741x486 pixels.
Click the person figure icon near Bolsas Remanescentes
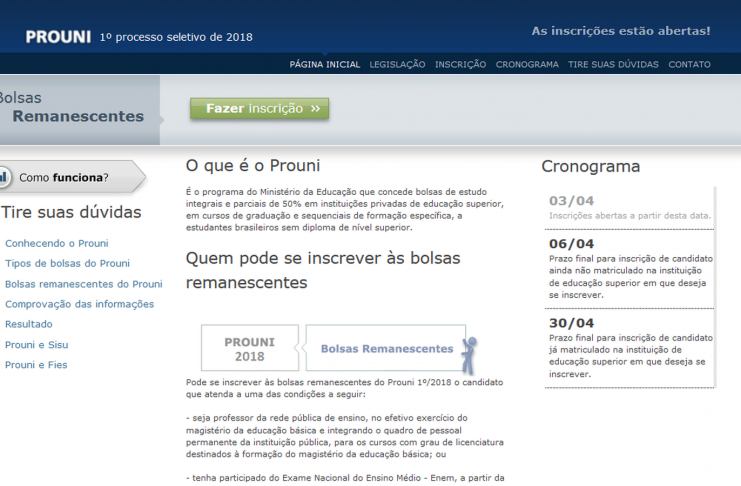pos(468,354)
